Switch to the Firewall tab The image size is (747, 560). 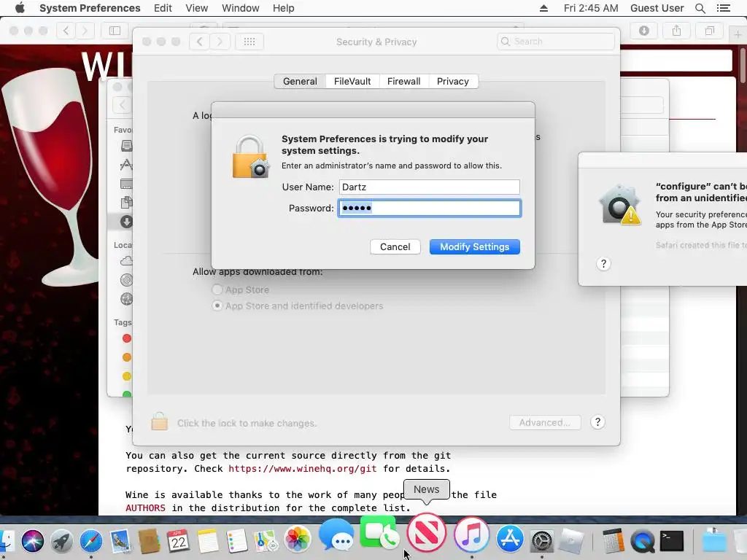(403, 82)
